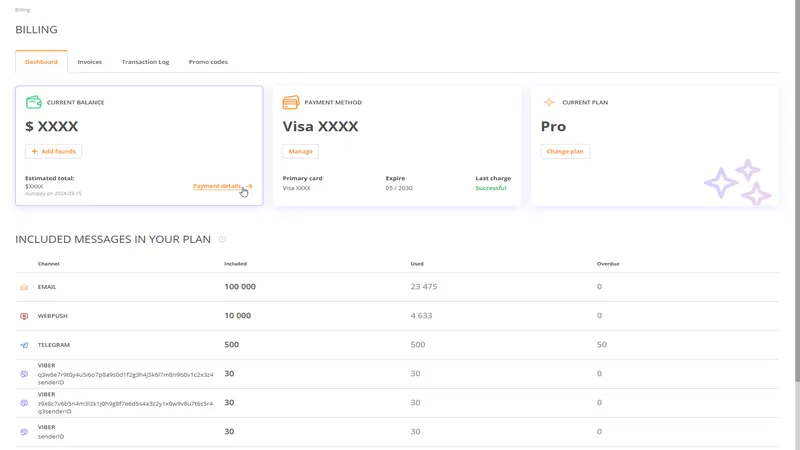800x450 pixels.
Task: Click the Webpush channel icon
Action: (x=24, y=316)
